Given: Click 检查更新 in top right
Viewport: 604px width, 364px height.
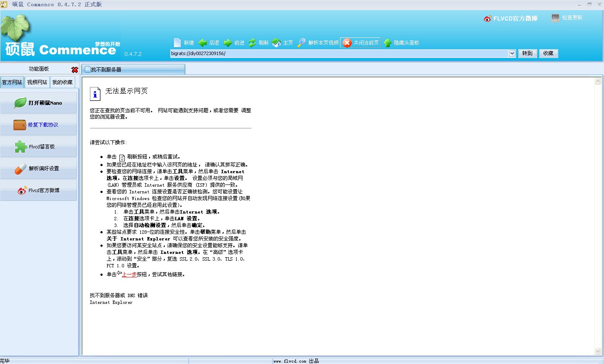Looking at the screenshot, I should tap(575, 18).
